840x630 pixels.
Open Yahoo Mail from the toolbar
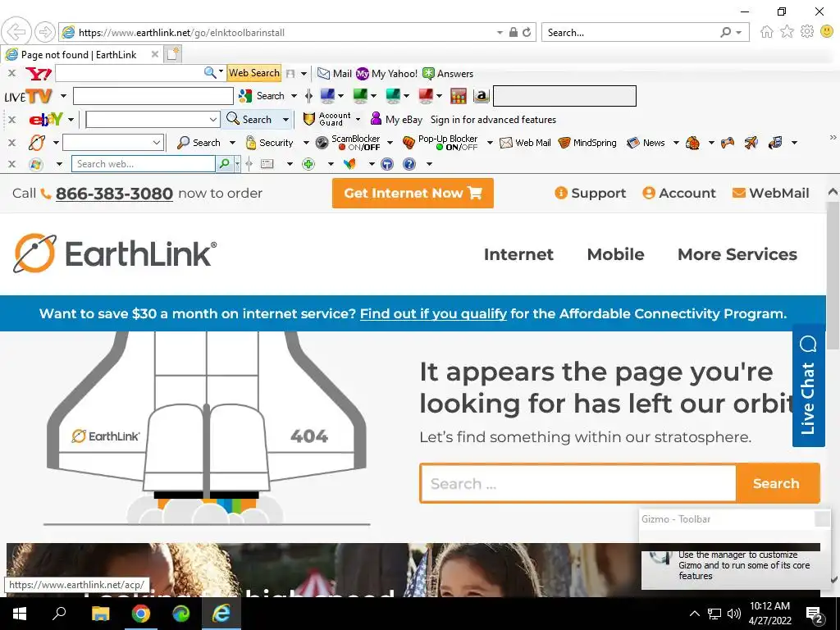pos(335,73)
